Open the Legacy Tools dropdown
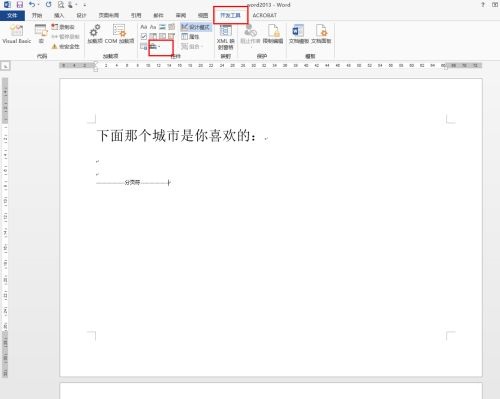 tap(155, 46)
